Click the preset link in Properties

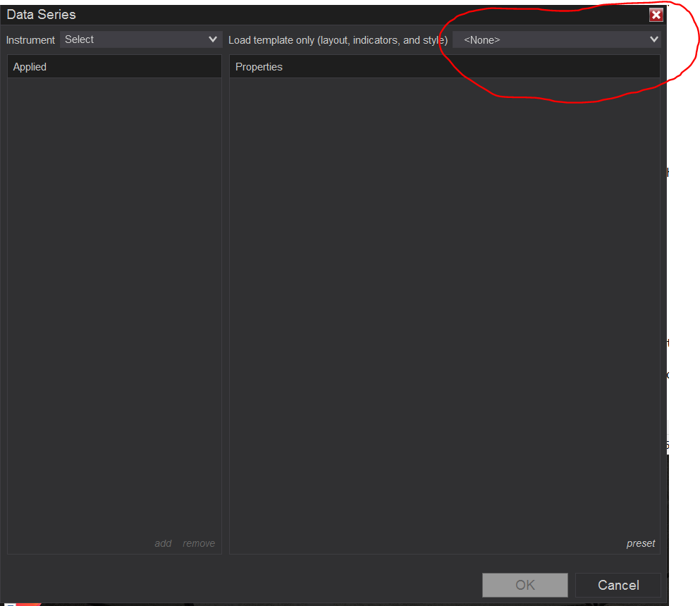[641, 543]
